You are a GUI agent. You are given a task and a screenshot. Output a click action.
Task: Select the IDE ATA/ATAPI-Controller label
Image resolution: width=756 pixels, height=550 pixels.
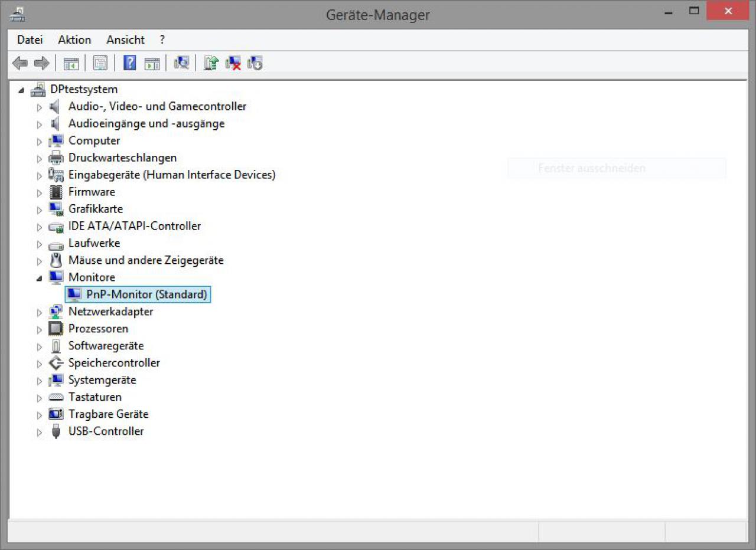pos(135,226)
